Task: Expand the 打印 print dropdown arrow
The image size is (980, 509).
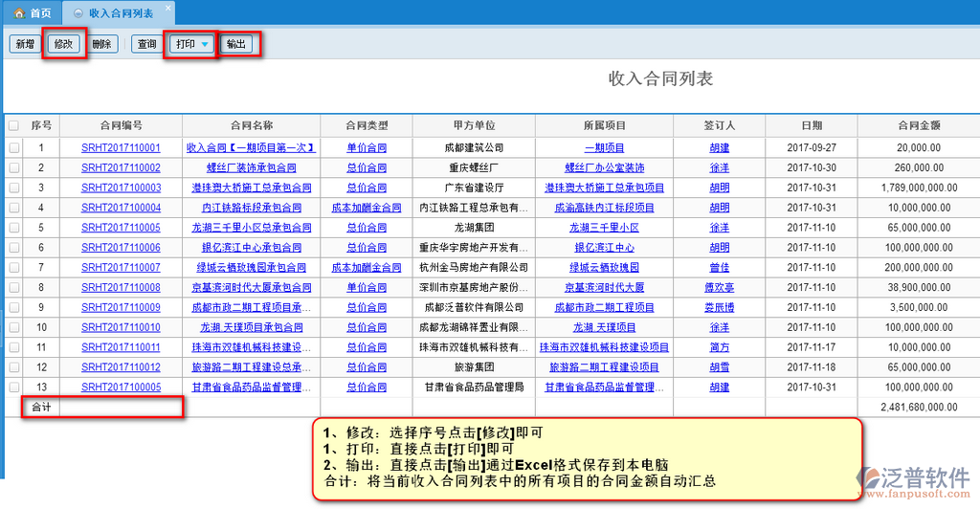Action: coord(205,45)
